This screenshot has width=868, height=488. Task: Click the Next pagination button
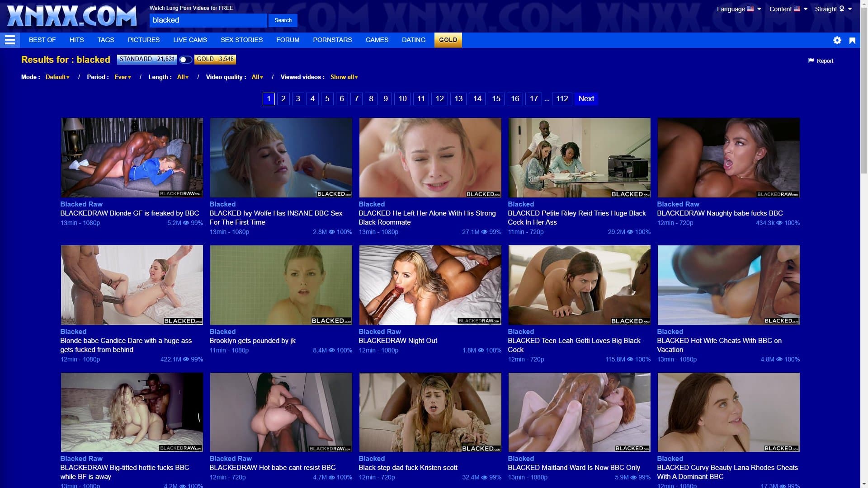pyautogui.click(x=586, y=99)
